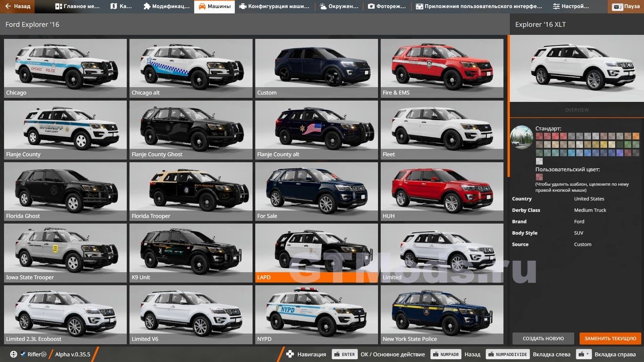Pick the red HUH configuration
Image resolution: width=644 pixels, height=362 pixels.
(x=442, y=191)
